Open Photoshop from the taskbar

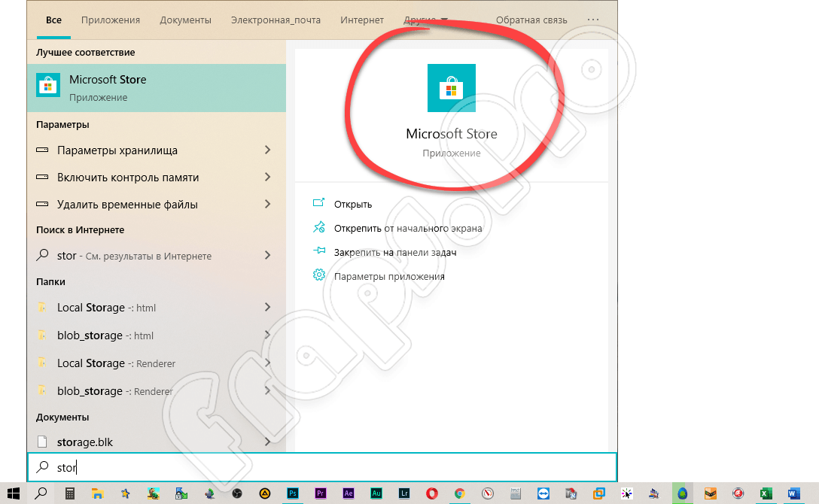coord(293,493)
